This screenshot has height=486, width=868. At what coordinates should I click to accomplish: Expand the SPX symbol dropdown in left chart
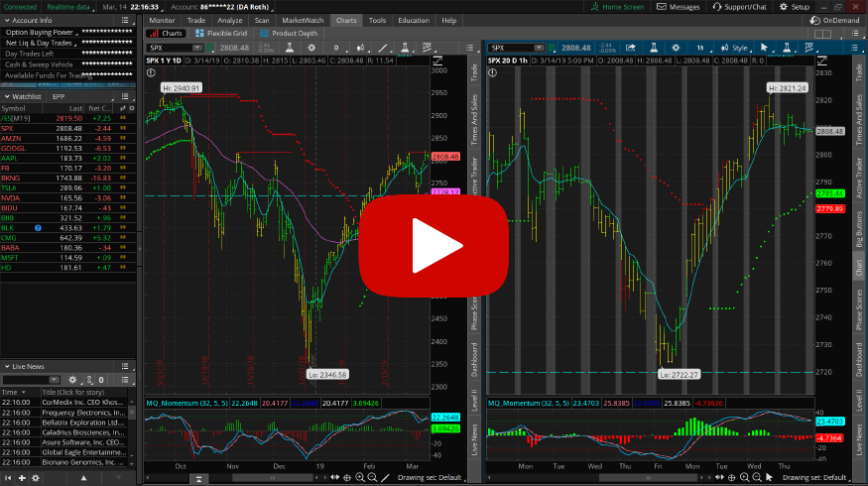pyautogui.click(x=196, y=48)
